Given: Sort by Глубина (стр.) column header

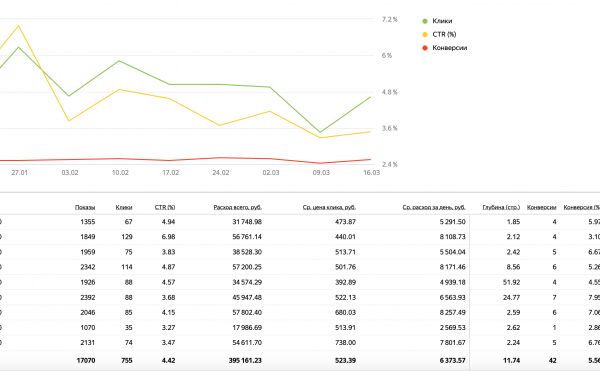Looking at the screenshot, I should [x=501, y=207].
